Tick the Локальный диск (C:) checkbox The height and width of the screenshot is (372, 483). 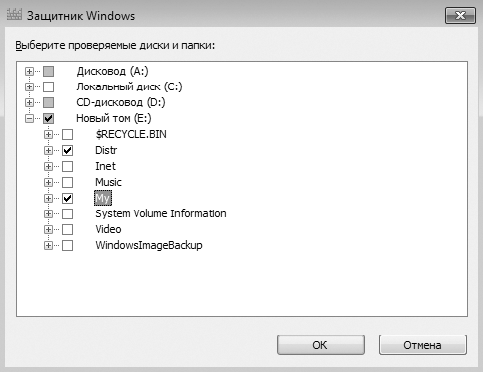pyautogui.click(x=49, y=87)
